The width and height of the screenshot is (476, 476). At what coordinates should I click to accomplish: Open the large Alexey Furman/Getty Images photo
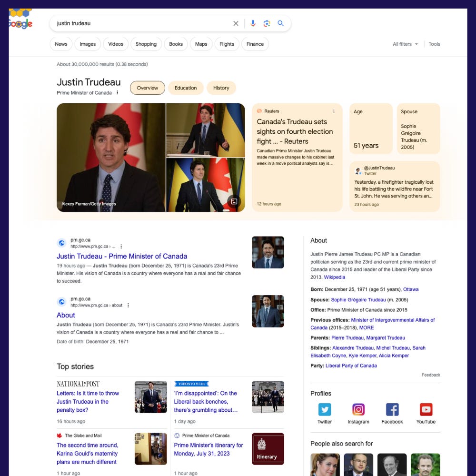(x=111, y=158)
